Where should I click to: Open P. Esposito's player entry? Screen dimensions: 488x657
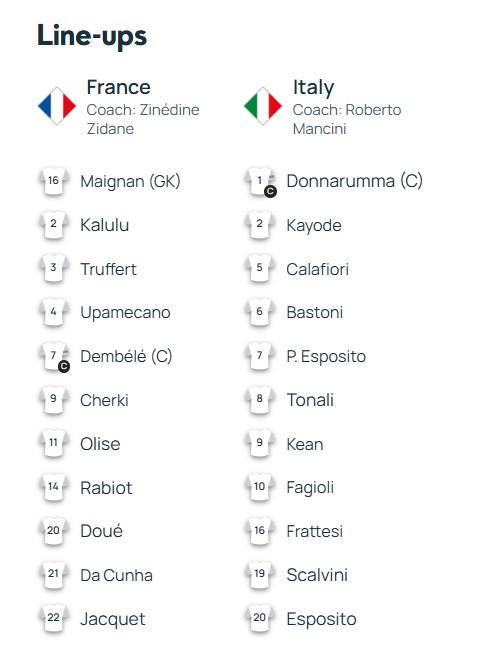326,357
